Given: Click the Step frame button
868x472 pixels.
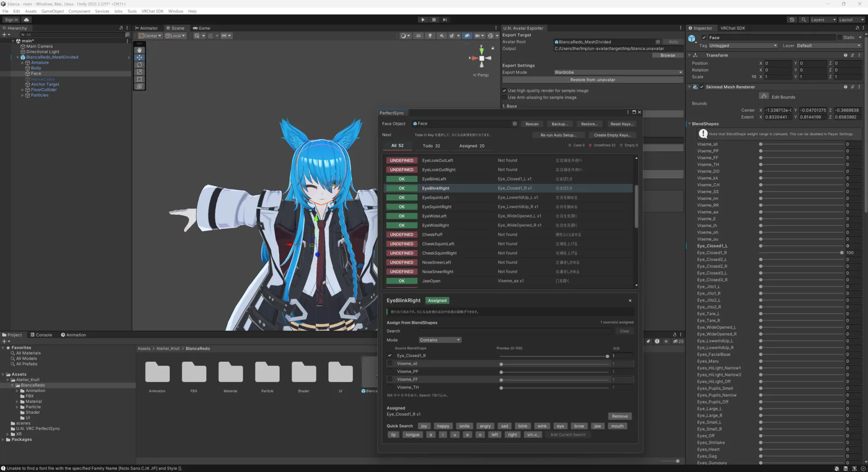Looking at the screenshot, I should point(445,20).
